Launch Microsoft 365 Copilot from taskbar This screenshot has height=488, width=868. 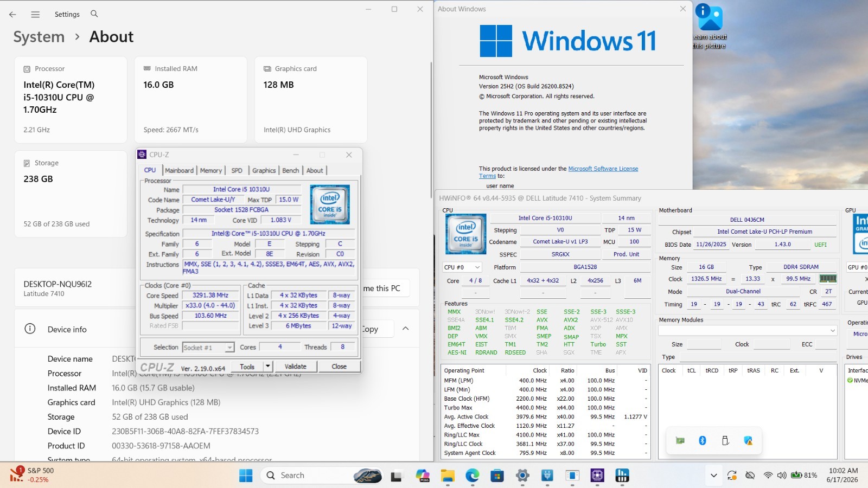click(x=423, y=476)
